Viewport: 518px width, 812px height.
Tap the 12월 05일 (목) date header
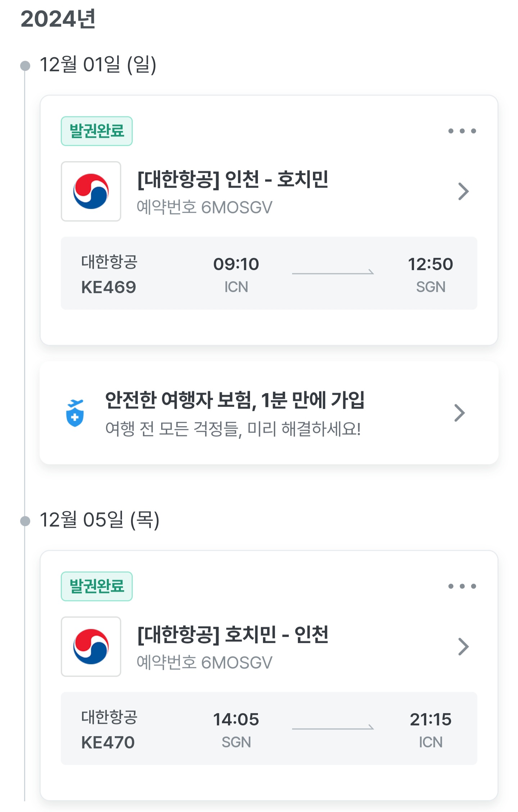click(x=99, y=520)
